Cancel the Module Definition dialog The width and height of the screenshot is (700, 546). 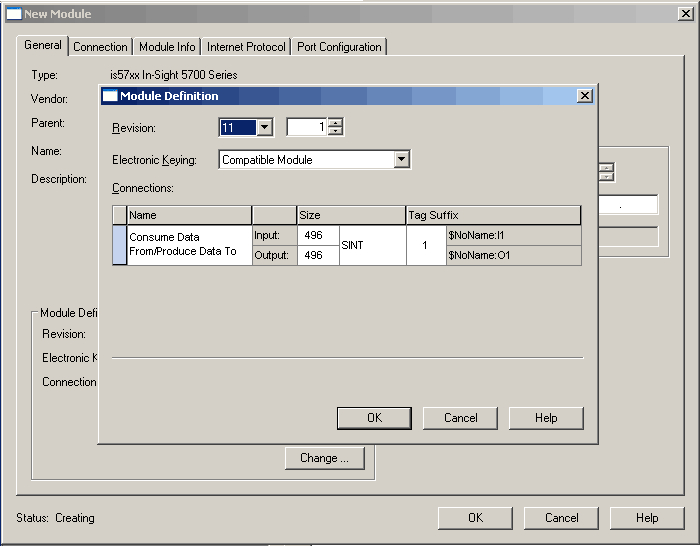(x=460, y=418)
